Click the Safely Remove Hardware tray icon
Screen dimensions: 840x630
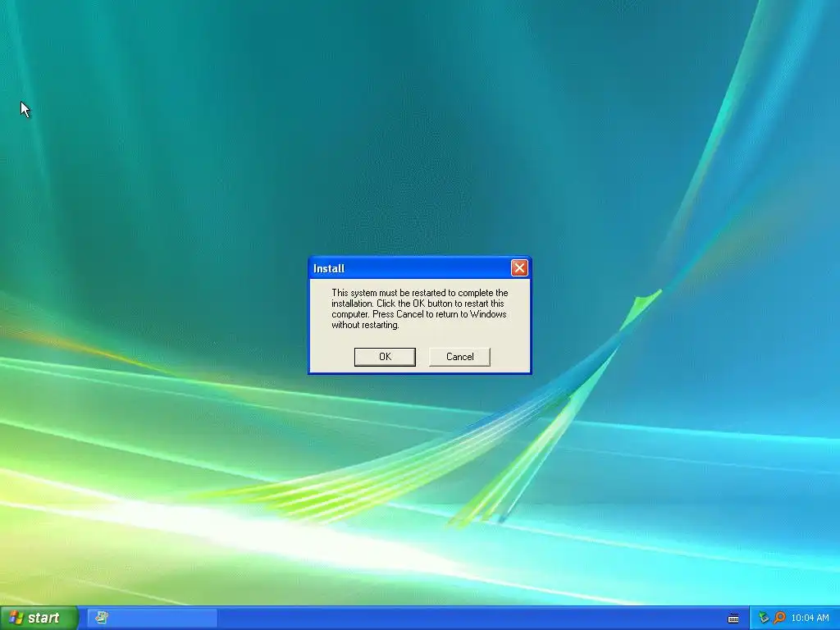[x=764, y=618]
